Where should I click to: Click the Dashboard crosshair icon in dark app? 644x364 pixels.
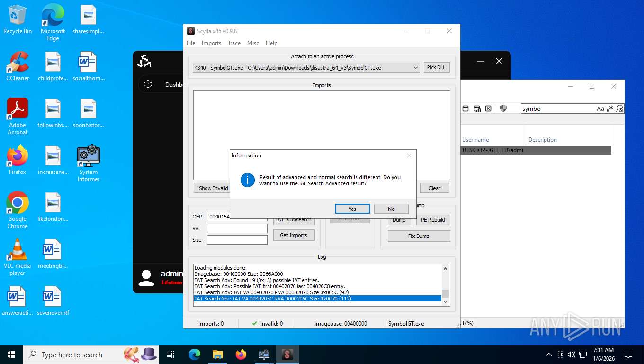[148, 84]
